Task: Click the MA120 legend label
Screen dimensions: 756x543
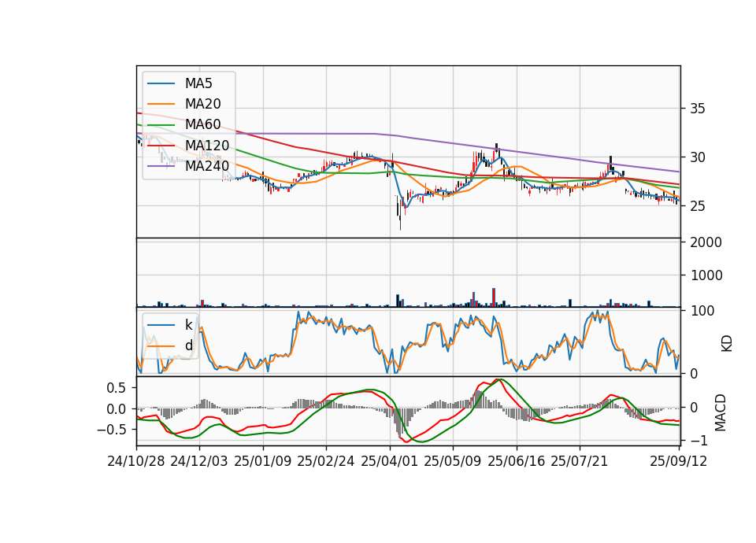Action: point(207,145)
